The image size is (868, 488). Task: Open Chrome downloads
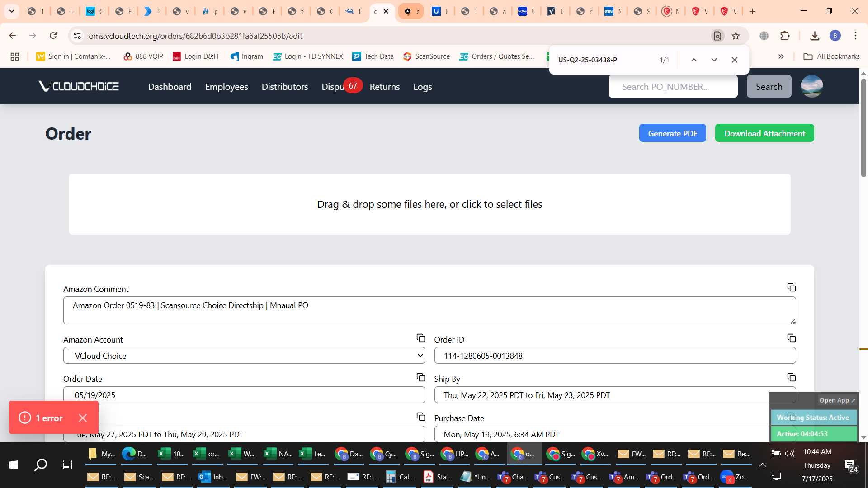click(x=815, y=36)
